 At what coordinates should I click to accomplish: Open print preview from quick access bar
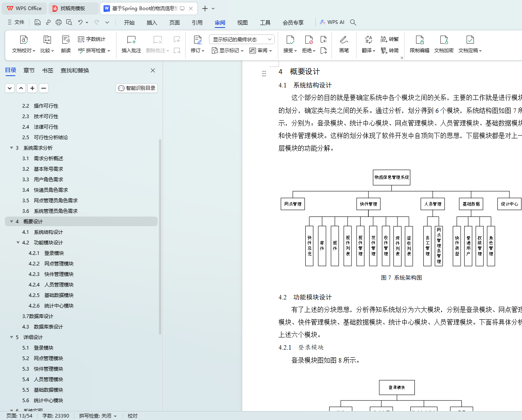69,22
